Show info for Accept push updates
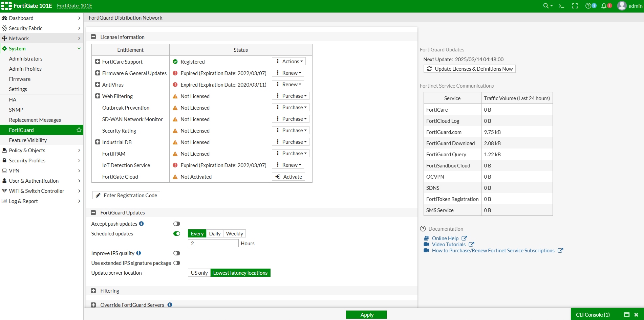This screenshot has height=320, width=644. (x=142, y=224)
